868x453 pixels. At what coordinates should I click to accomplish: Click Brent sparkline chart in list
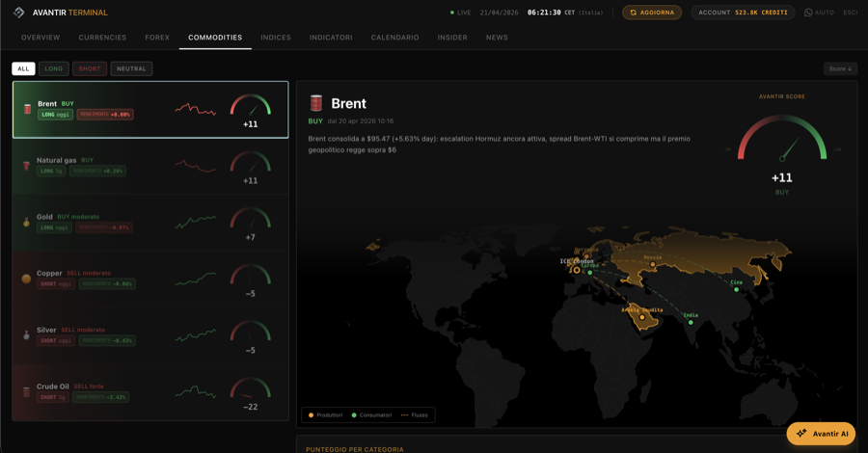click(196, 109)
